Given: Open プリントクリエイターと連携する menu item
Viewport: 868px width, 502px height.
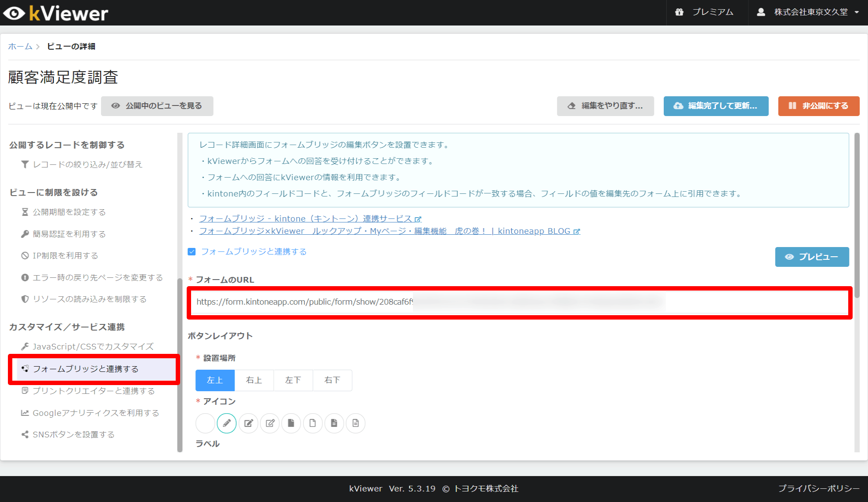Looking at the screenshot, I should (x=93, y=391).
